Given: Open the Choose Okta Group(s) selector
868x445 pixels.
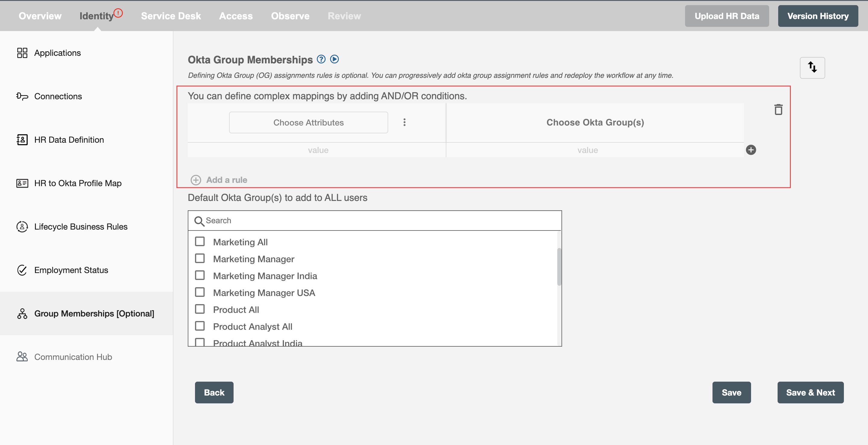Looking at the screenshot, I should pos(595,122).
